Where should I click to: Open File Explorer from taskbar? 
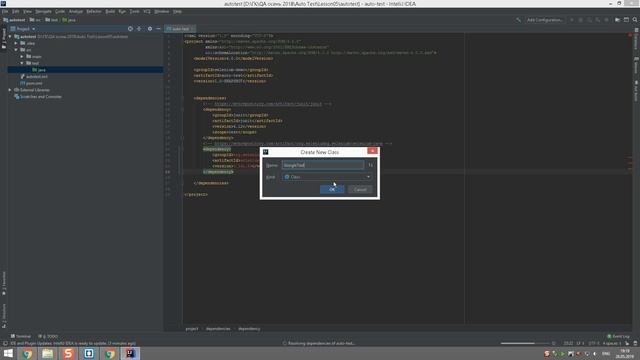click(48, 353)
